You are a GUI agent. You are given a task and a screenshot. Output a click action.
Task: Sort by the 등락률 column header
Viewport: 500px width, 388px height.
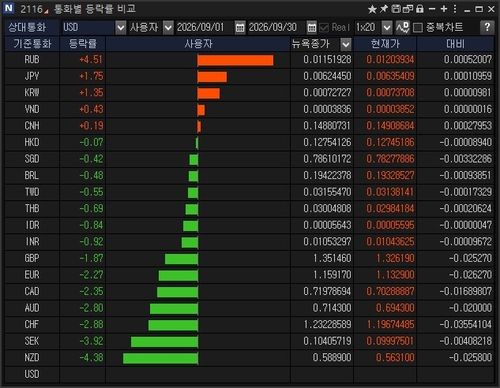pos(82,44)
